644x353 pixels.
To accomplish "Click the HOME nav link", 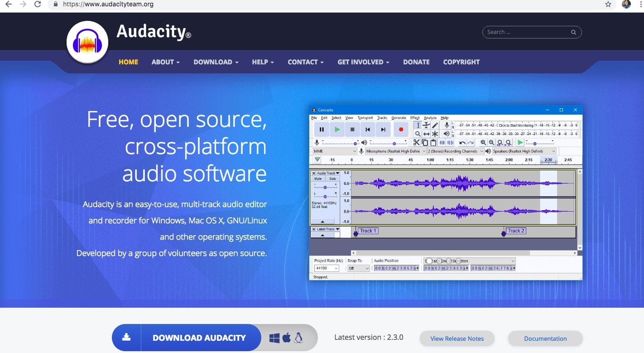I will tap(128, 62).
